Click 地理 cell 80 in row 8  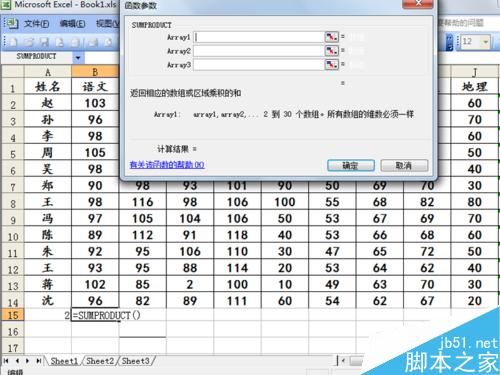475,202
